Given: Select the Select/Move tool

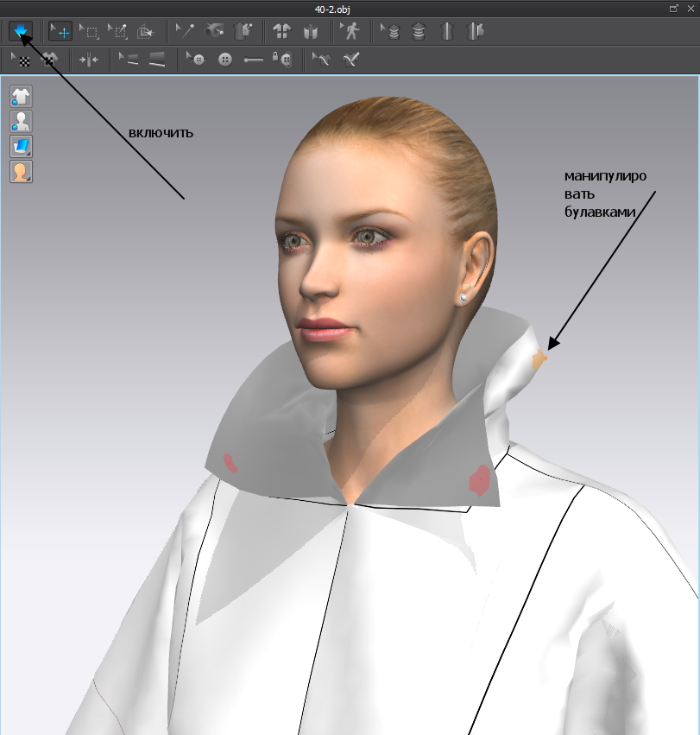Looking at the screenshot, I should (60, 32).
